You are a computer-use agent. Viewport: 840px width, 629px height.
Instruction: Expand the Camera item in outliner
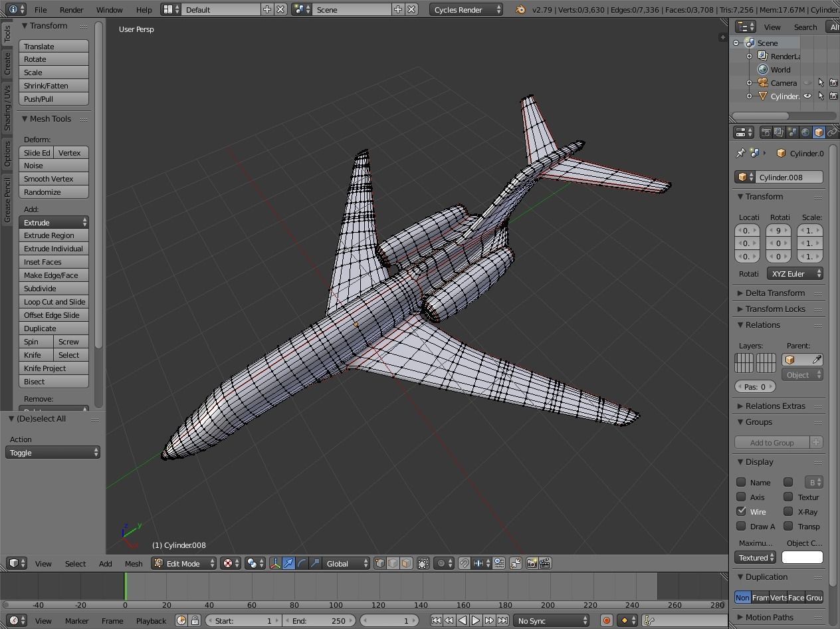pyautogui.click(x=749, y=83)
